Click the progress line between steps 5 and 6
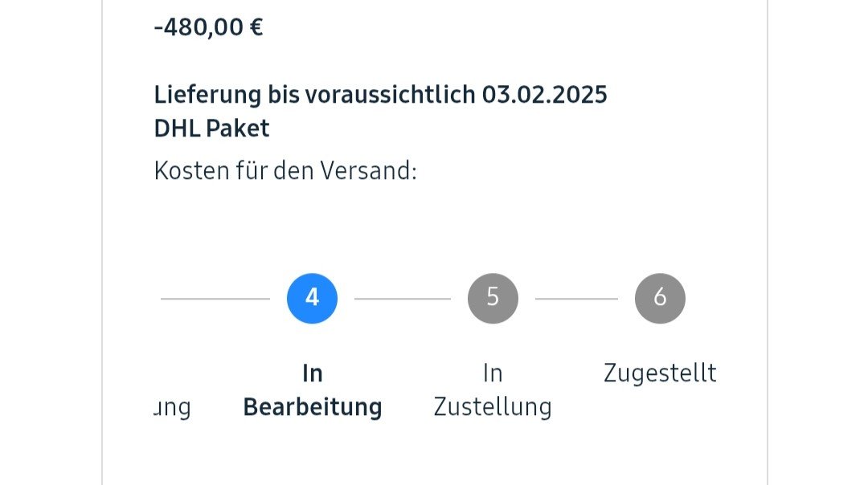Image resolution: width=868 pixels, height=485 pixels. tap(576, 299)
